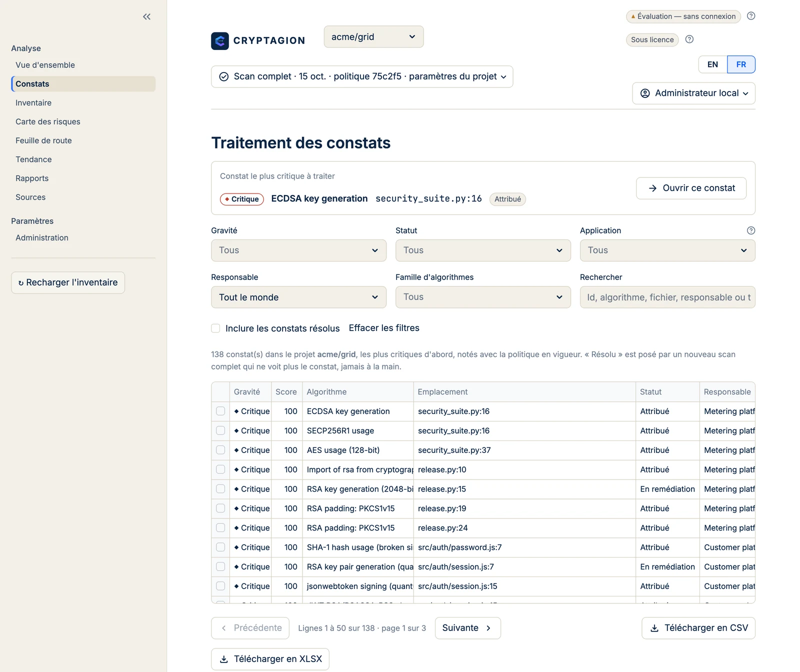This screenshot has width=800, height=672.
Task: Click the user avatar icon in Administrateur local
Action: click(x=645, y=93)
